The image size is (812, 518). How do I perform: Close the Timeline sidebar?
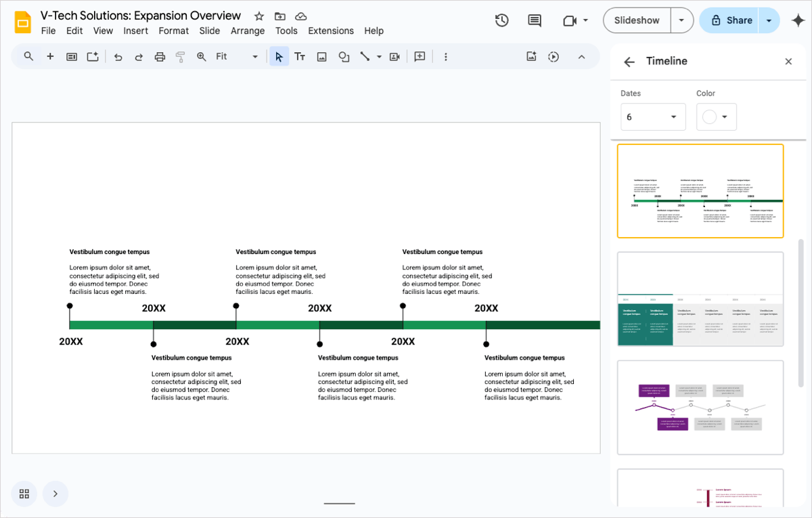(788, 62)
